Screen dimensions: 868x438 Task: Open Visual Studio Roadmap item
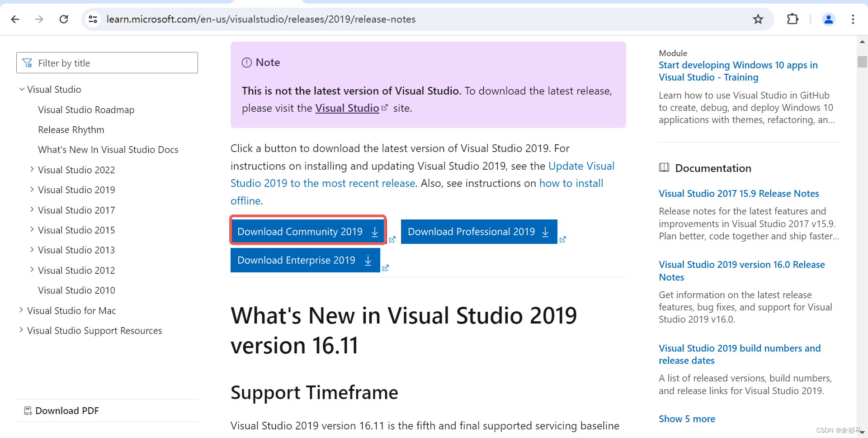pyautogui.click(x=86, y=110)
